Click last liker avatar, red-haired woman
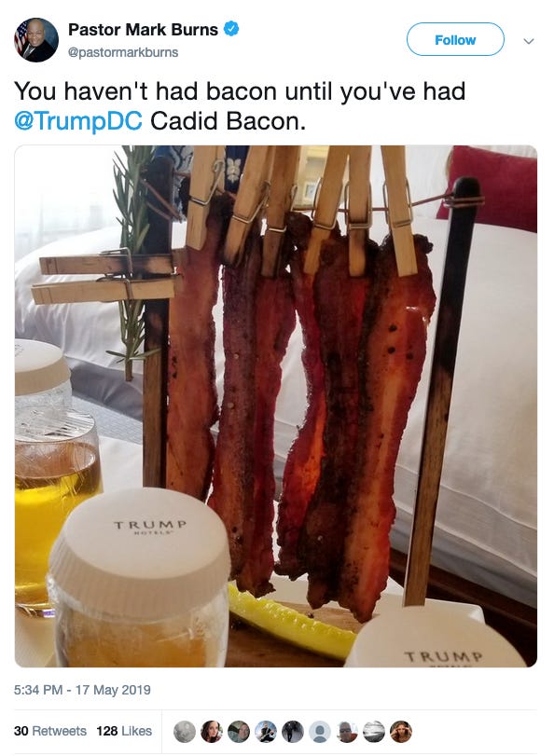The image size is (554, 756). coord(400,732)
